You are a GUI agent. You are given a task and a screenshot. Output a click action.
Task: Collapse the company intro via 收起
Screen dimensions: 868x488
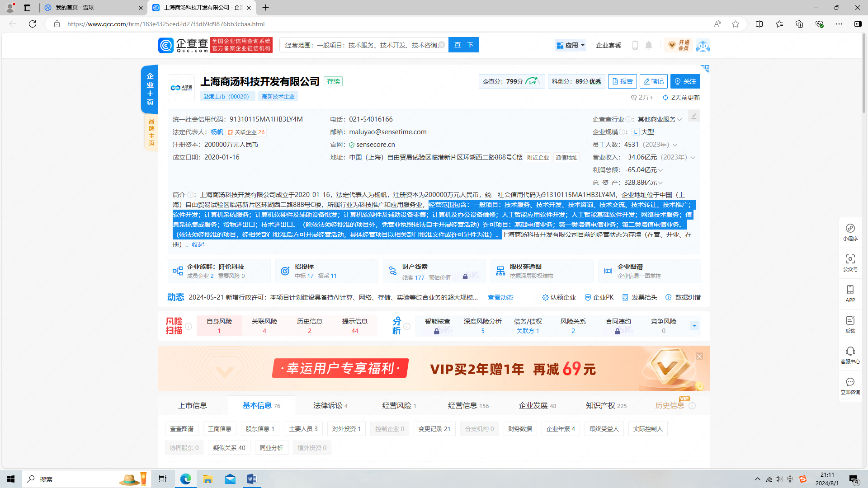click(x=198, y=244)
